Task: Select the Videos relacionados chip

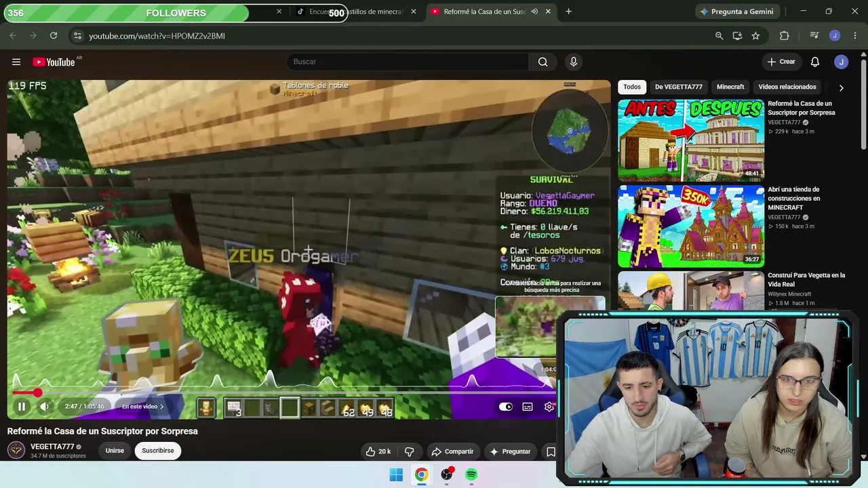Action: click(787, 87)
